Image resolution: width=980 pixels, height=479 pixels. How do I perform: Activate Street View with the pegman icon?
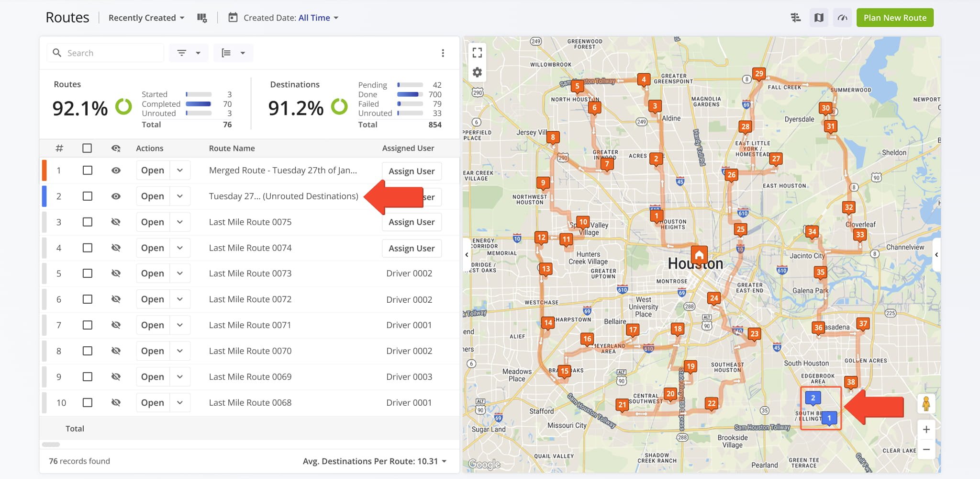[927, 405]
